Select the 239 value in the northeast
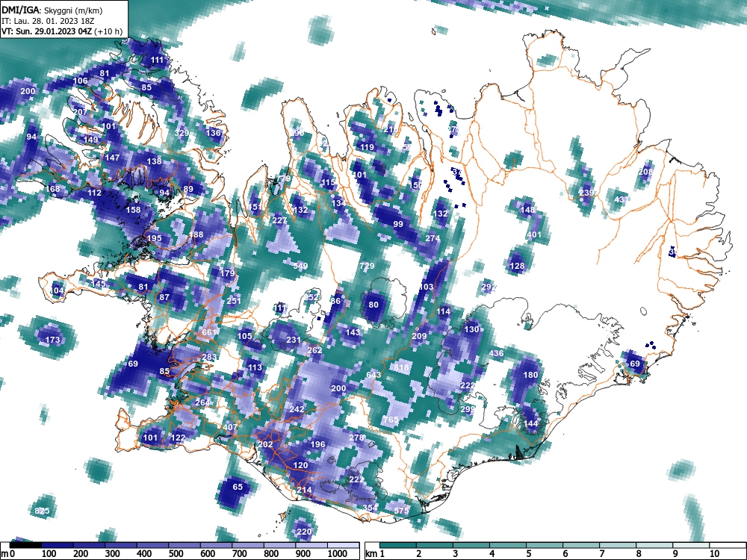The image size is (747, 560). [x=586, y=193]
